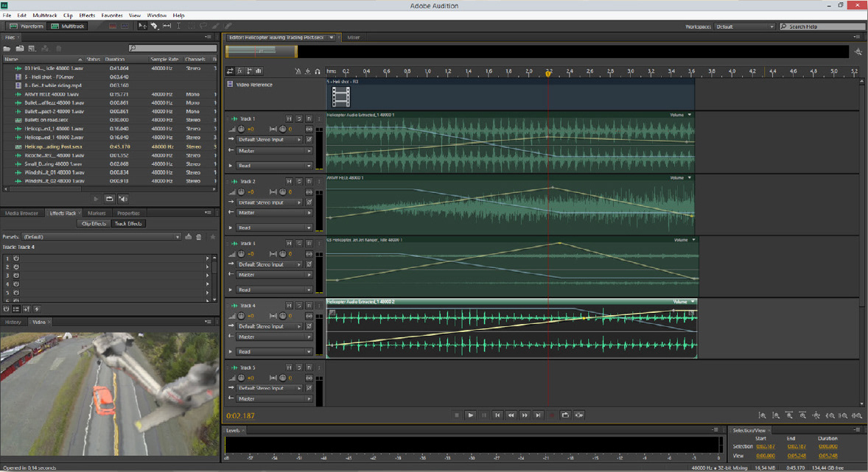Select the Move tool in toolbar
868x472 pixels.
tap(142, 26)
